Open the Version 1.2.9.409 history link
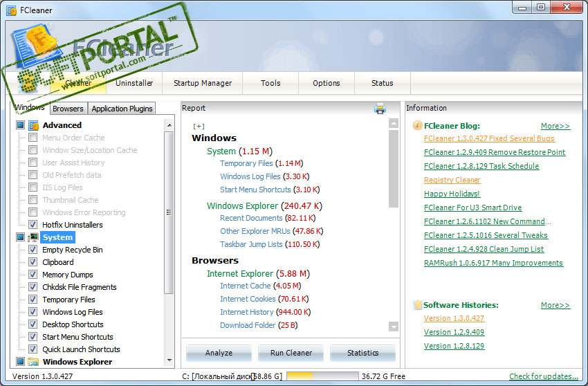 (x=454, y=332)
